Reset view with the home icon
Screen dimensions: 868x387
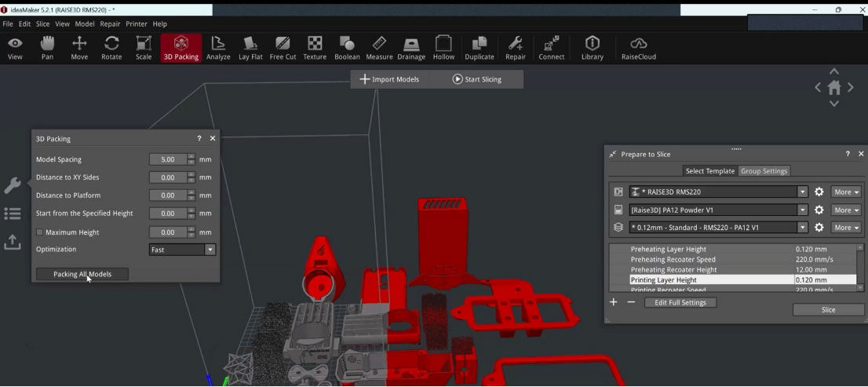834,87
